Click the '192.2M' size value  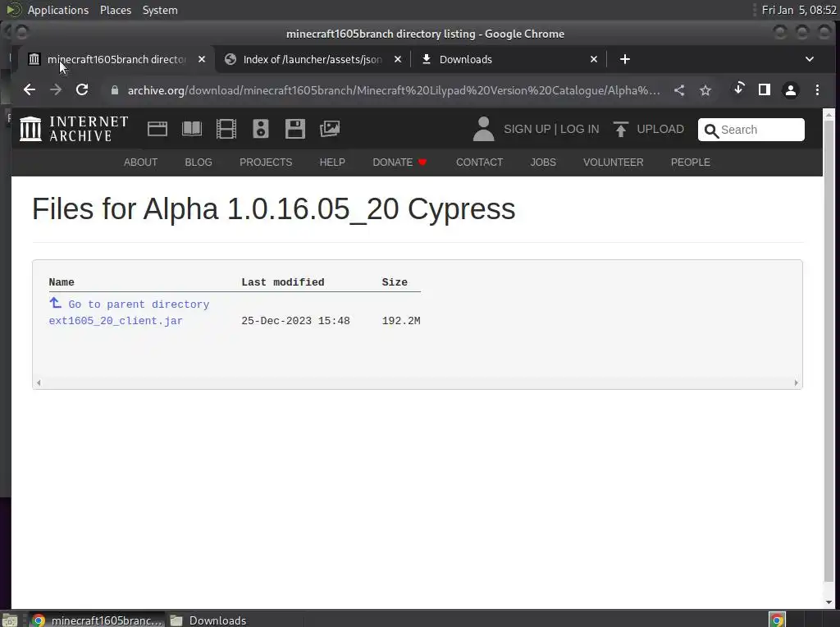tap(401, 321)
